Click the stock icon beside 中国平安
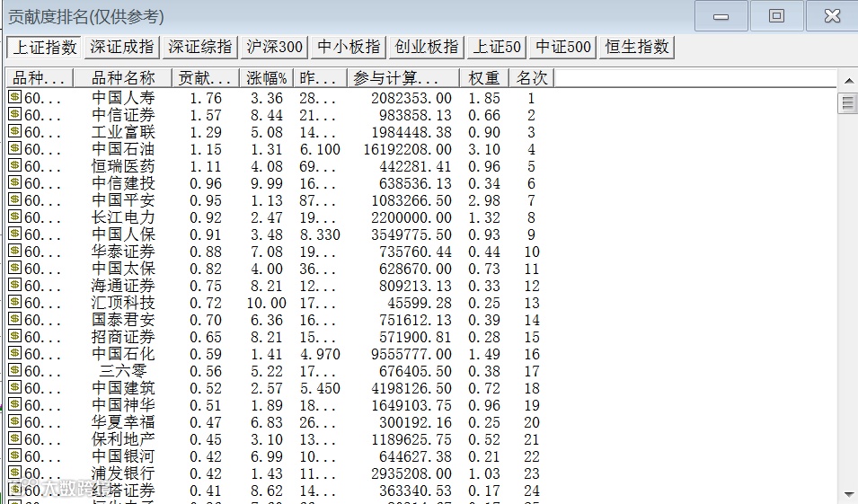 (x=14, y=199)
